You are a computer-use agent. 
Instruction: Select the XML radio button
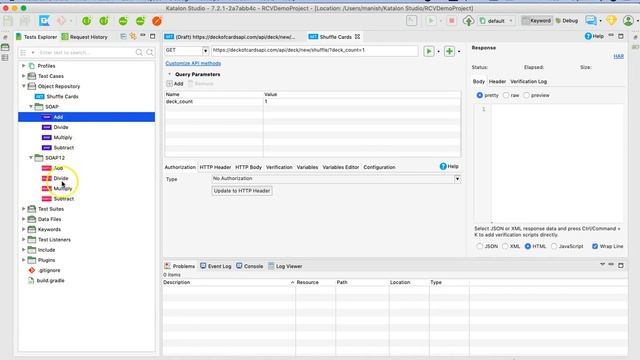(x=505, y=246)
